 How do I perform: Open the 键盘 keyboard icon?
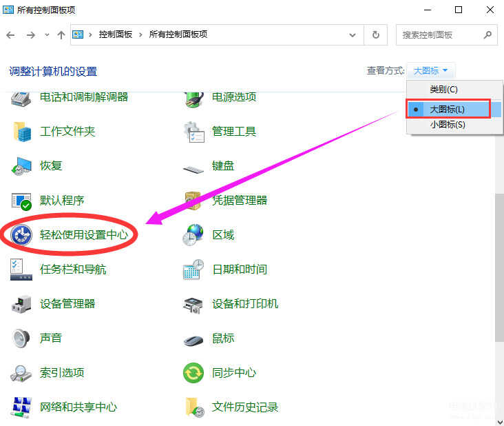click(193, 169)
